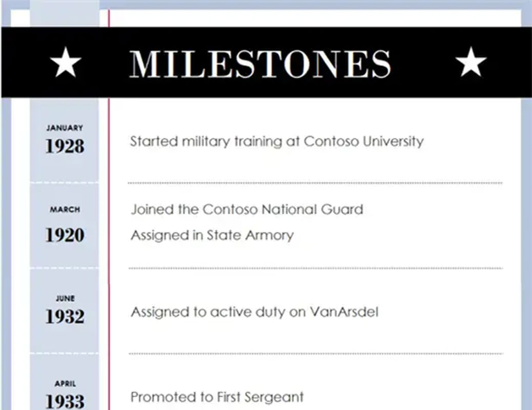Screen dimensions: 532x410
Task: Click the APRIL month label
Action: 65,383
